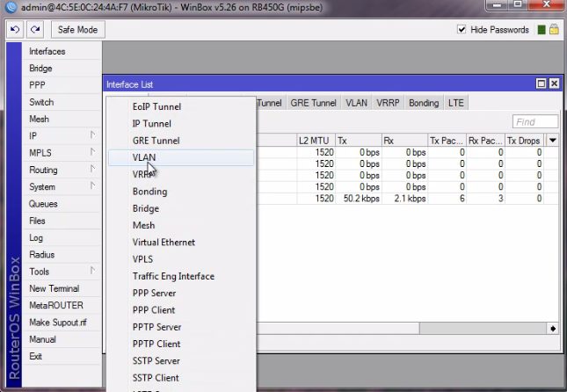Screen dimensions: 567x392
Task: Click Exit in the sidebar
Action: click(62, 356)
